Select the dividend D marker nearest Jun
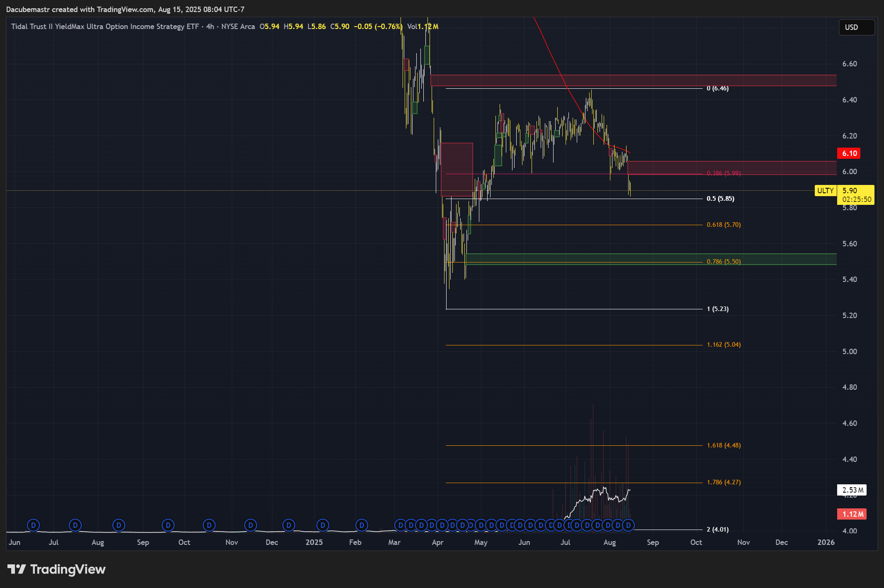Image resolution: width=884 pixels, height=588 pixels. click(33, 525)
